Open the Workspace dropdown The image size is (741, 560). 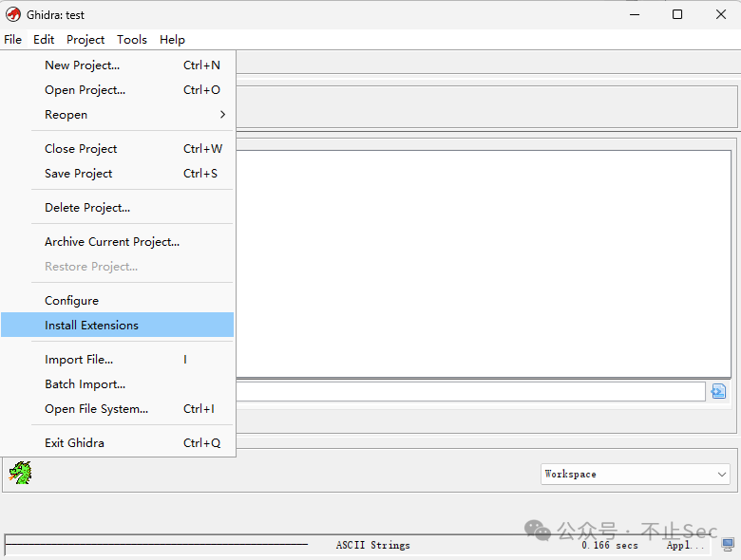pyautogui.click(x=635, y=474)
